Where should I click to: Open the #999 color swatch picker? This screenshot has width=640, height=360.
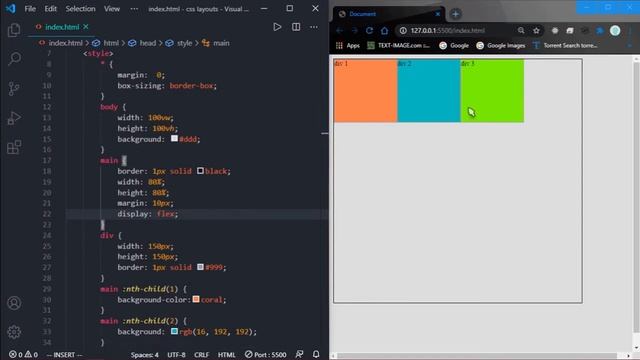pos(200,267)
